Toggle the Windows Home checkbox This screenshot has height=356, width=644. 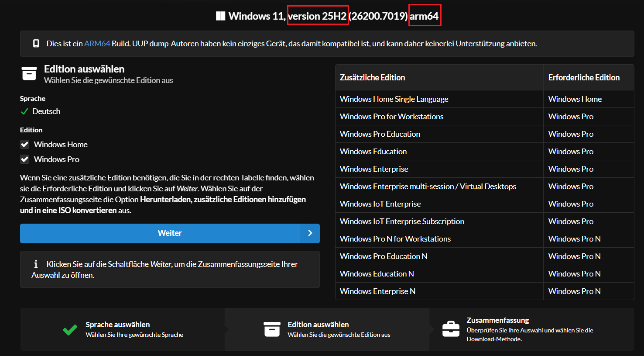click(x=25, y=145)
